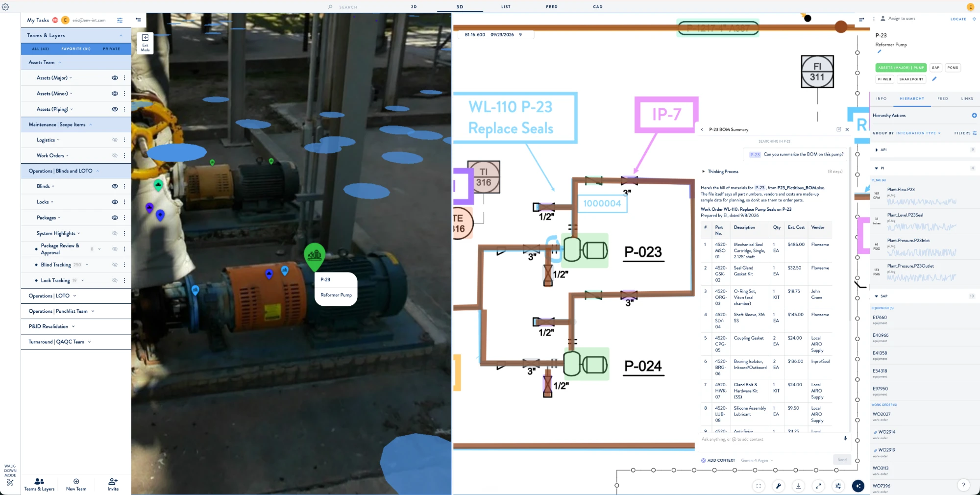Toggle visibility of the Assets (Minor) layer

tap(115, 94)
